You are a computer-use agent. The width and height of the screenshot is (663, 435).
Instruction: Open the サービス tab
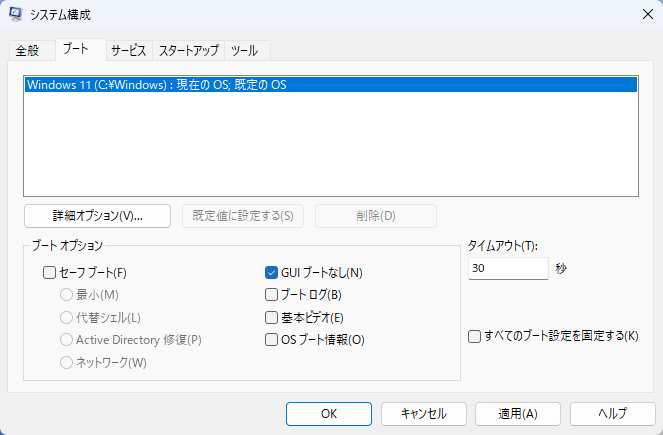pos(129,51)
